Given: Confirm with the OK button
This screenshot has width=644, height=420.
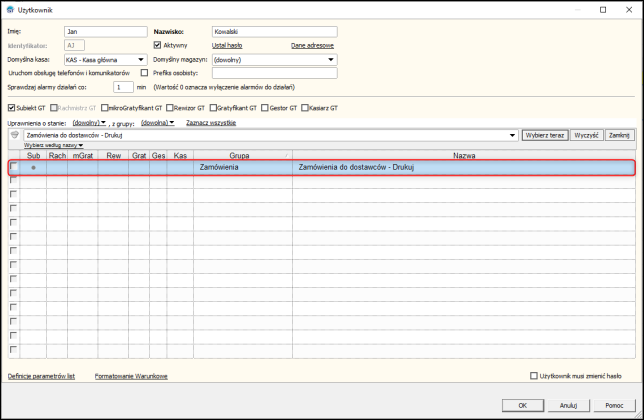Looking at the screenshot, I should pyautogui.click(x=523, y=405).
